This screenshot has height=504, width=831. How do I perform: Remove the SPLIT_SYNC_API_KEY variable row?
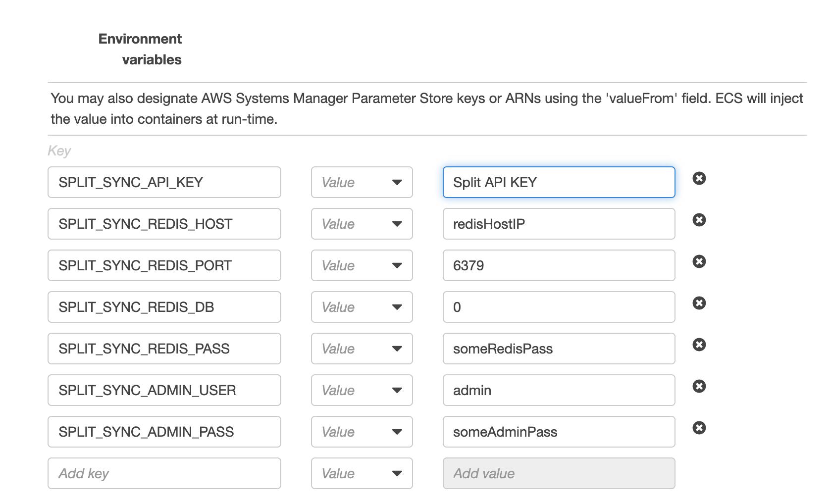(699, 178)
